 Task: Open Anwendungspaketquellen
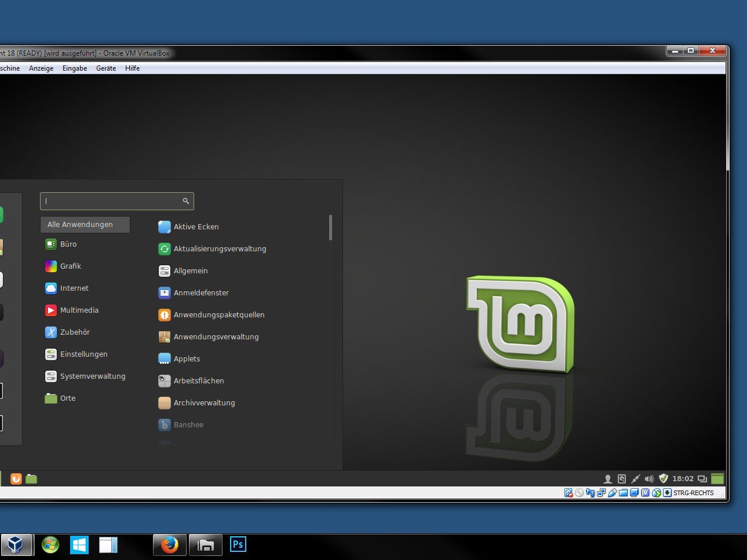tap(212, 314)
